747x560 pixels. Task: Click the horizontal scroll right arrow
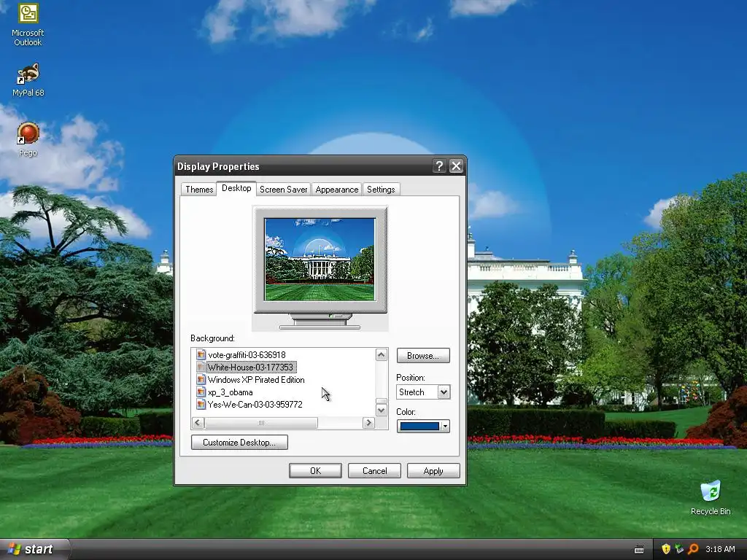point(368,423)
